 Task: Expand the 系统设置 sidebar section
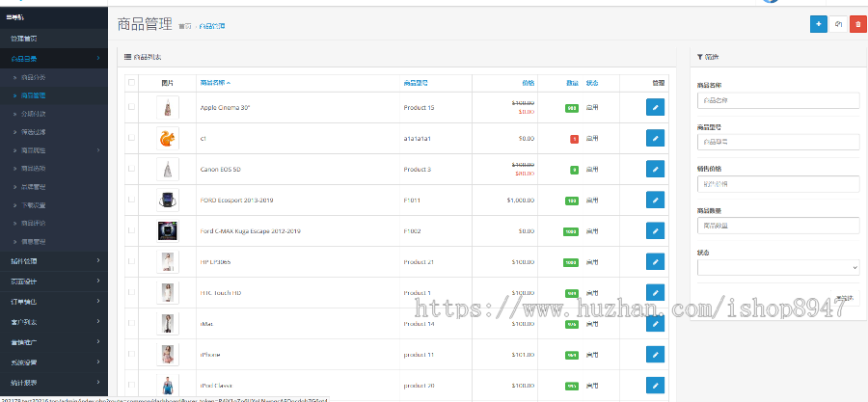tap(54, 362)
